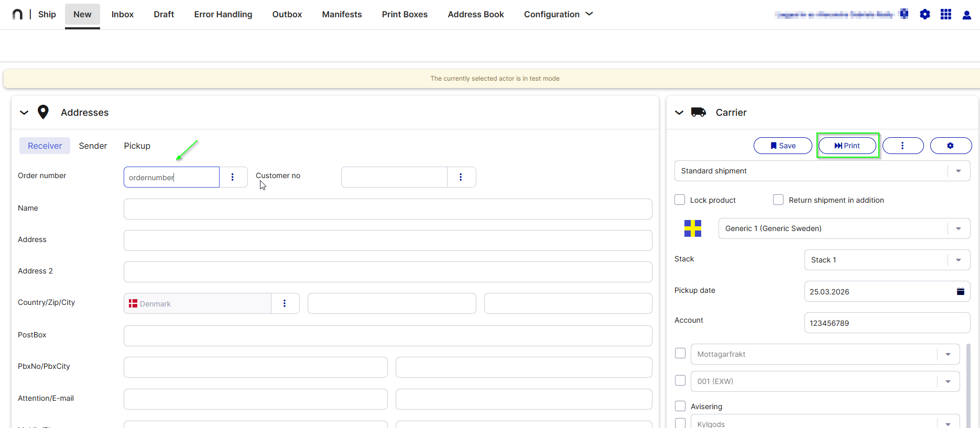Click into the E-mail field

point(524,399)
